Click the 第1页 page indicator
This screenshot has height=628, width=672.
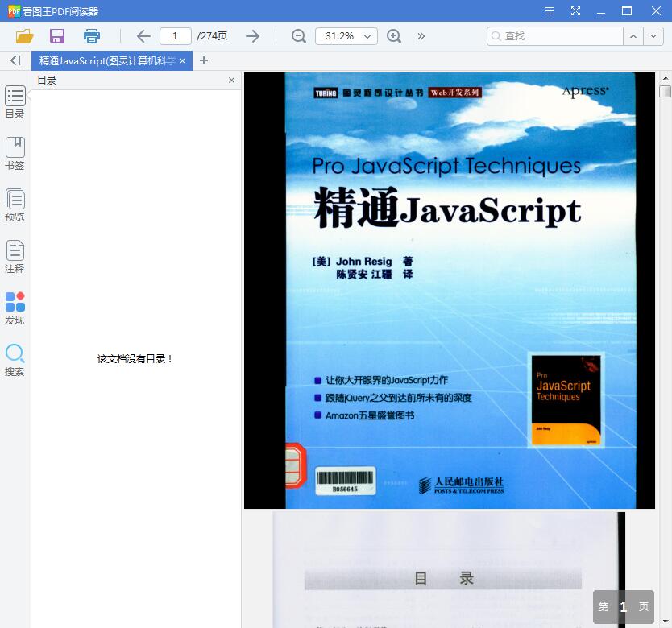point(623,606)
